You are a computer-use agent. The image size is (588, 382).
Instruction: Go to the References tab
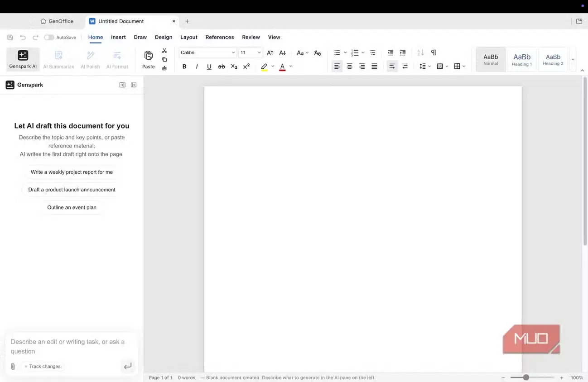[x=220, y=37]
